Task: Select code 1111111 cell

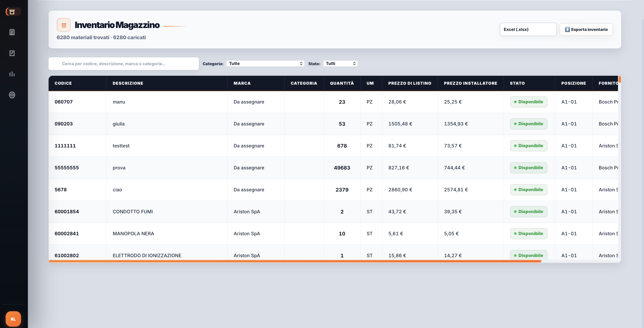Action: (x=77, y=146)
